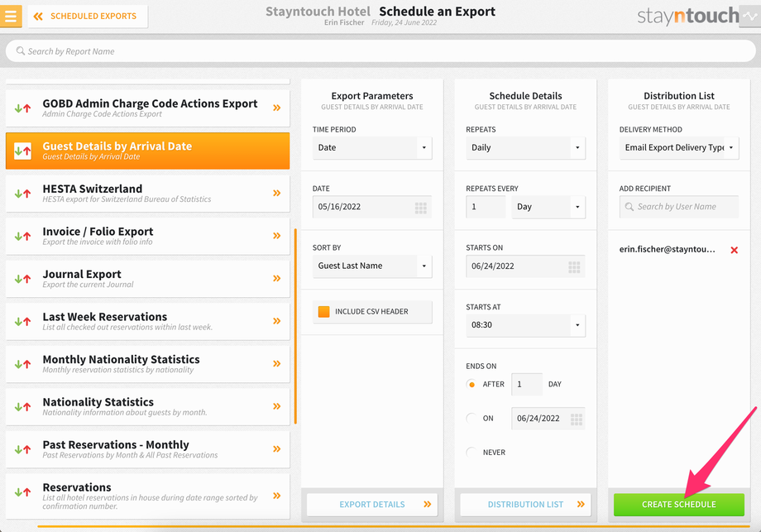Click export arrows icon on Journal Export row
Viewport: 761px width, 532px height.
(22, 279)
